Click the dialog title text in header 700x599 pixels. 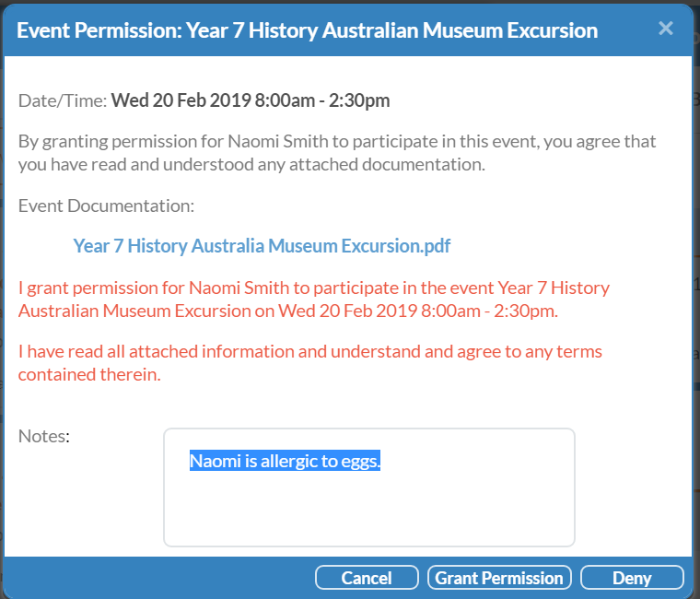(x=307, y=30)
